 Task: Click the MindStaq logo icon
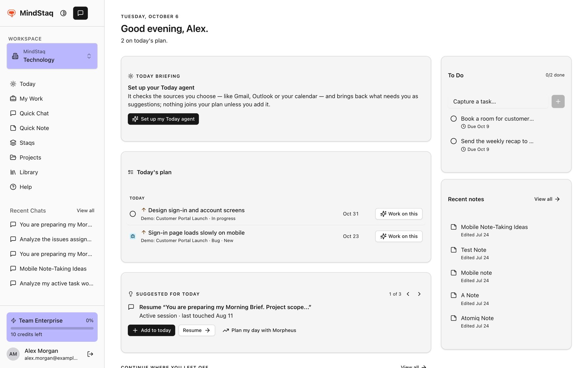(x=11, y=13)
